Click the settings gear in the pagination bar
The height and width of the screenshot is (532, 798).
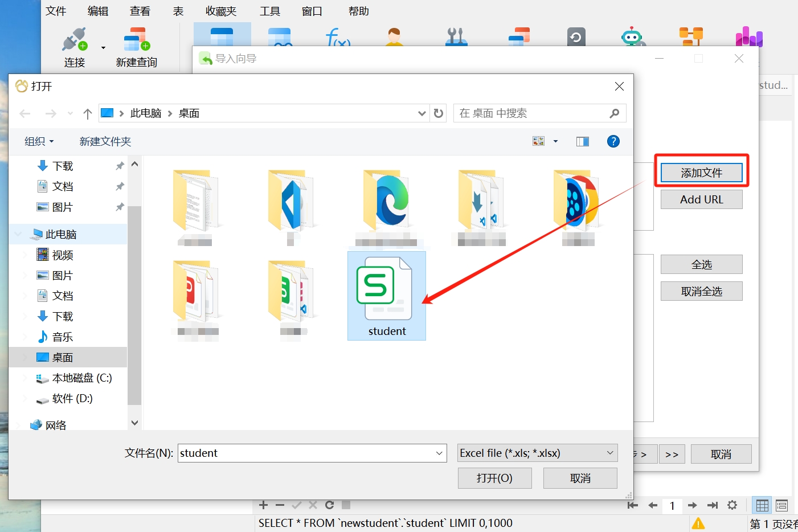pos(732,505)
